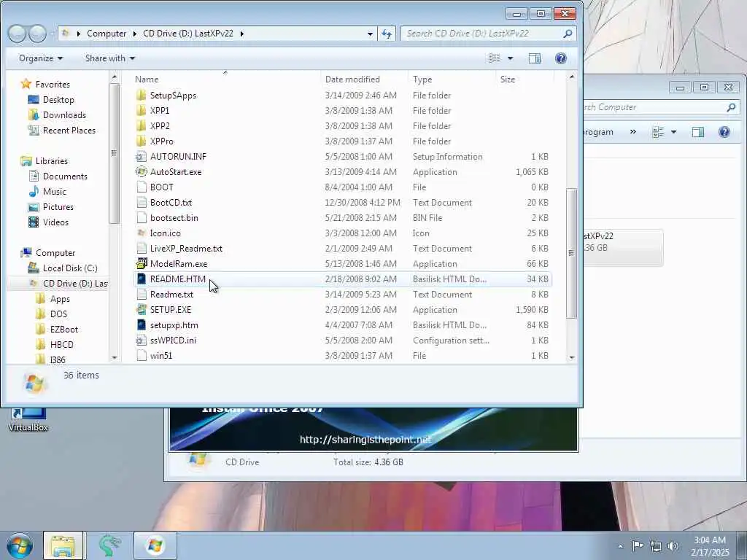The image size is (747, 560).
Task: Toggle preview pane in back Computer window
Action: pyautogui.click(x=698, y=132)
